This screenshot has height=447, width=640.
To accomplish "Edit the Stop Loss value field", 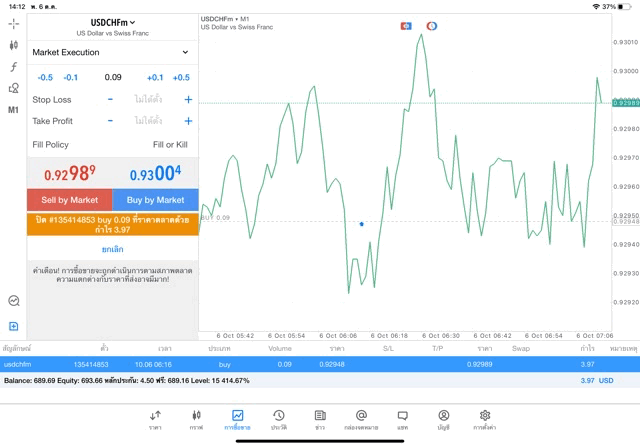I will coord(148,99).
